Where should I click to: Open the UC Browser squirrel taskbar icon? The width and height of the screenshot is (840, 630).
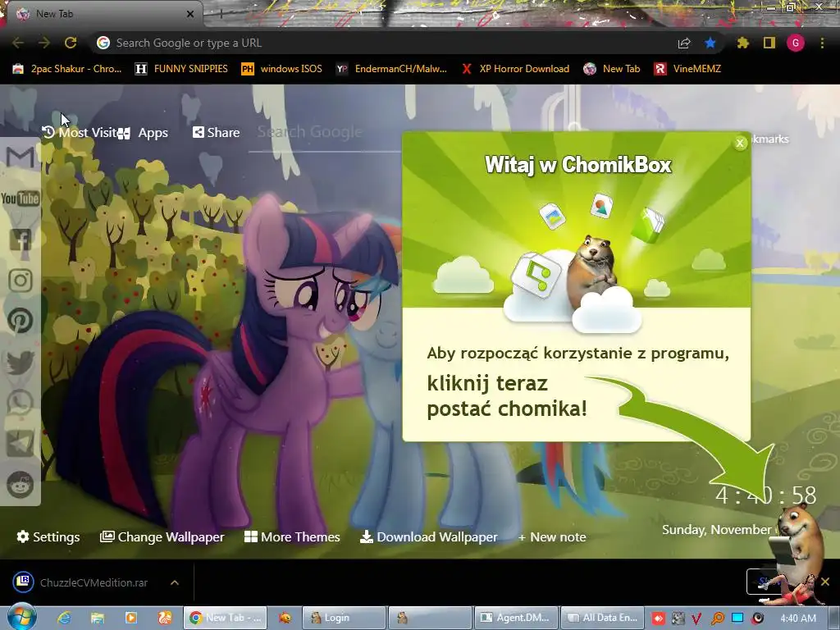click(165, 618)
